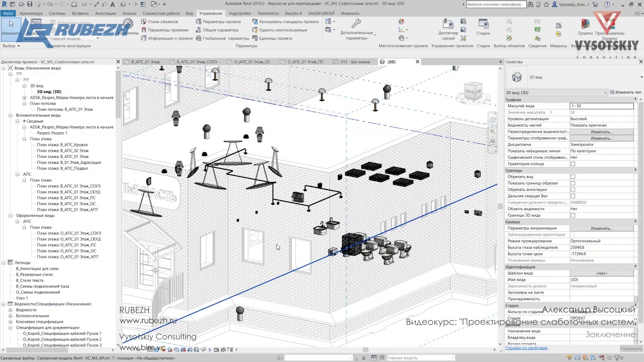Open the Системы ribbon tab
The width and height of the screenshot is (644, 362).
pos(57,14)
